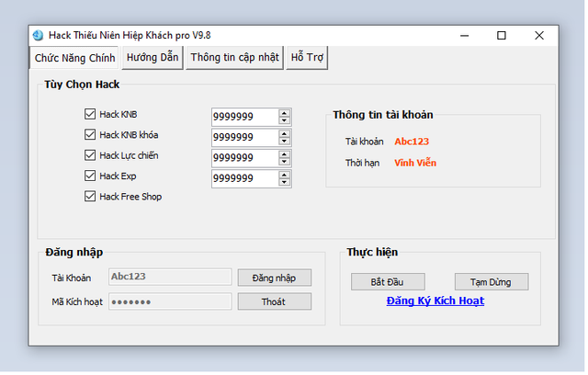Uncheck the Hack KNB khóa option

tap(90, 135)
